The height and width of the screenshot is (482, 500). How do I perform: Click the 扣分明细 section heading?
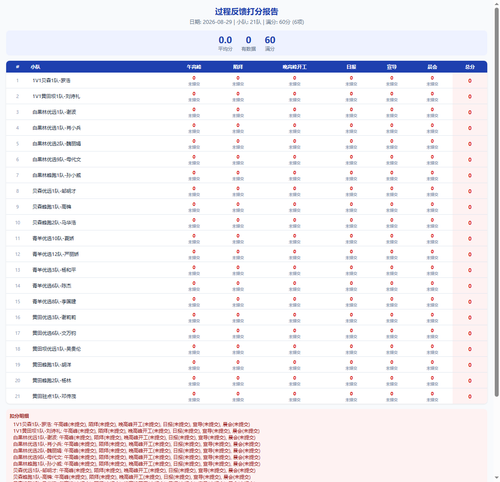19,416
